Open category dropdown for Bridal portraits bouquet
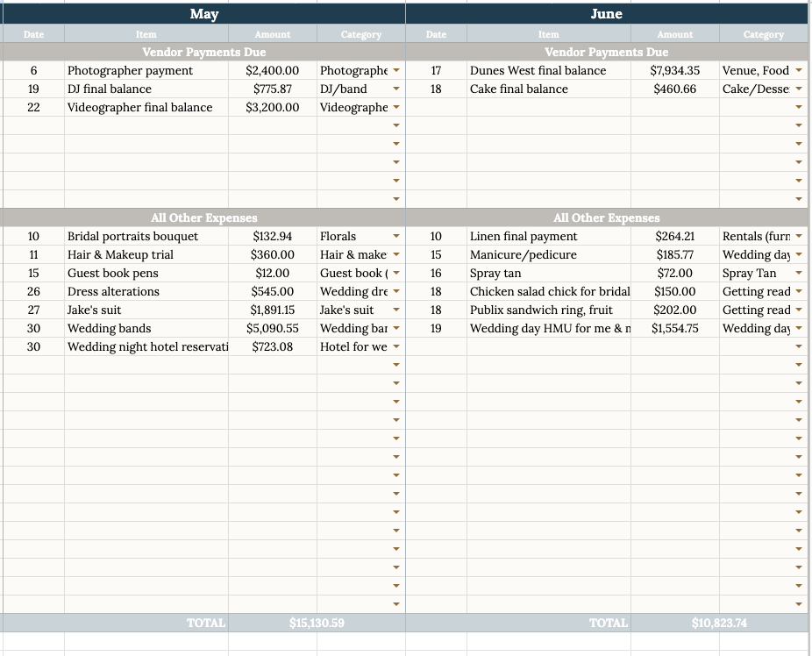 click(396, 236)
